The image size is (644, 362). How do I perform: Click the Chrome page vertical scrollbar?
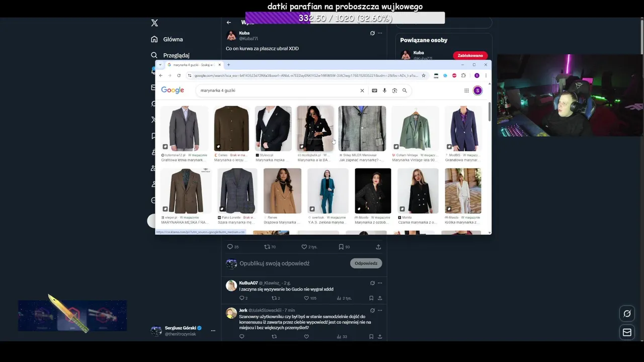(x=489, y=112)
